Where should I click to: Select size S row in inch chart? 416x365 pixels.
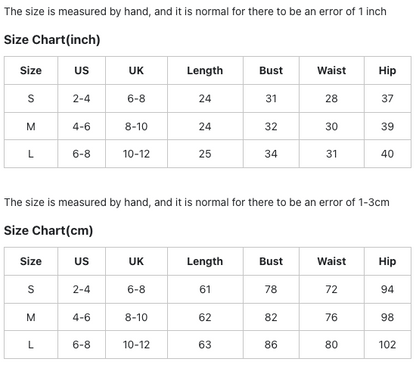208,98
